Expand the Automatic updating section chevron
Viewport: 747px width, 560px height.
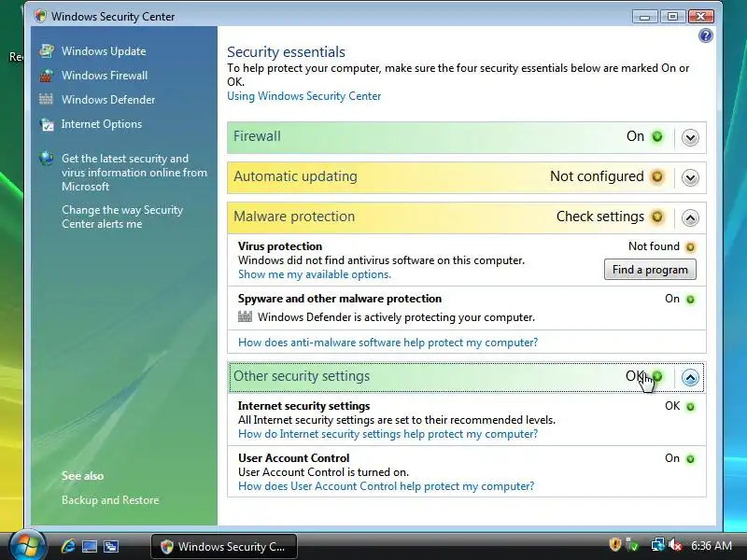690,178
